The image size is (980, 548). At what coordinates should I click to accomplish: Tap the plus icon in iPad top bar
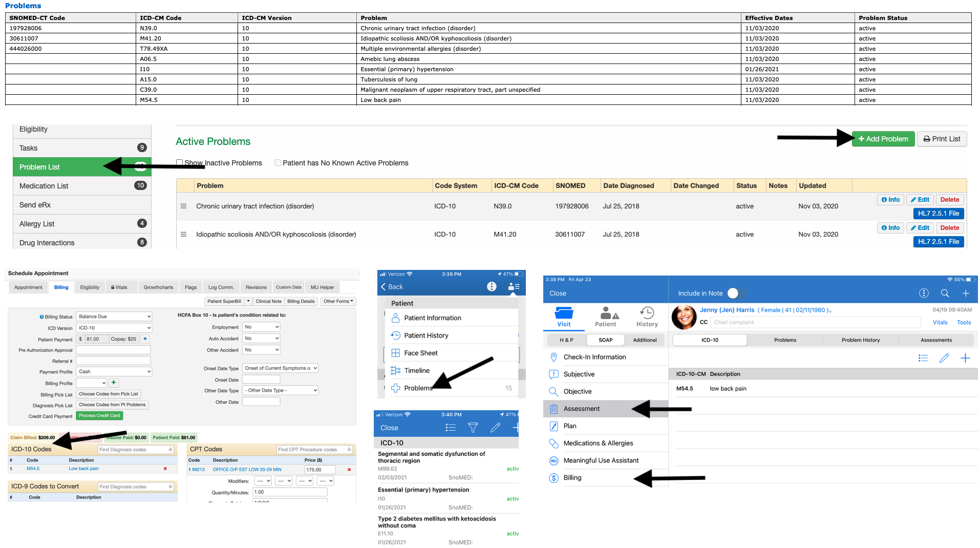pos(966,293)
